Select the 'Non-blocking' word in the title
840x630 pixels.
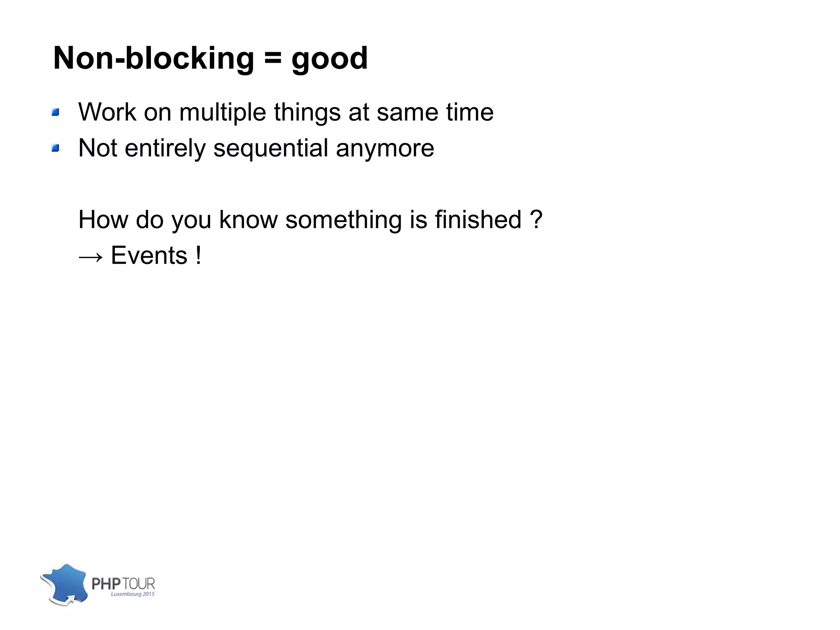(x=153, y=59)
